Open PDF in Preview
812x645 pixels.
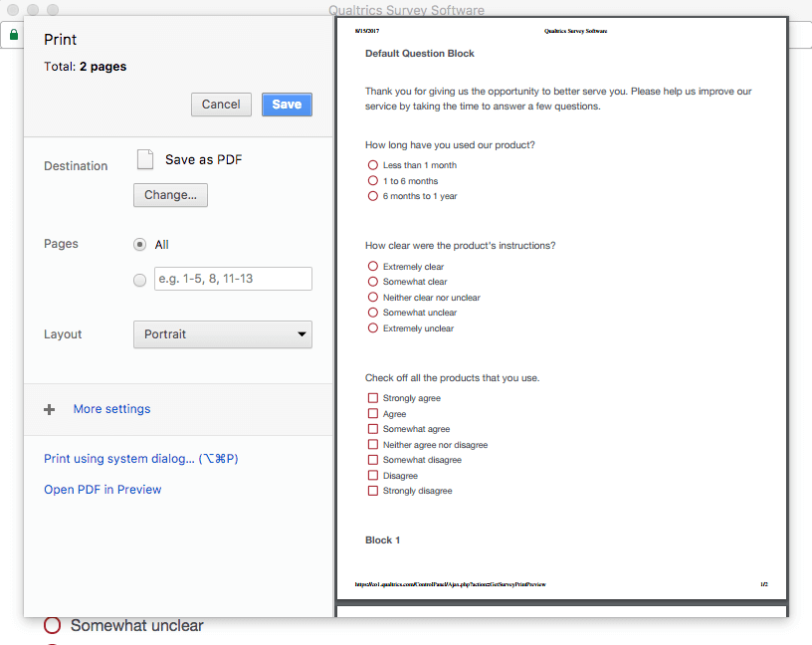102,489
